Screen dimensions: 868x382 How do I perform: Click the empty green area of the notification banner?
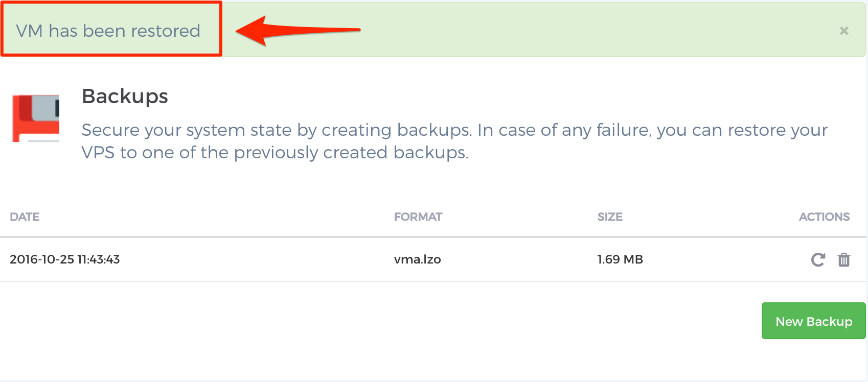click(588, 30)
